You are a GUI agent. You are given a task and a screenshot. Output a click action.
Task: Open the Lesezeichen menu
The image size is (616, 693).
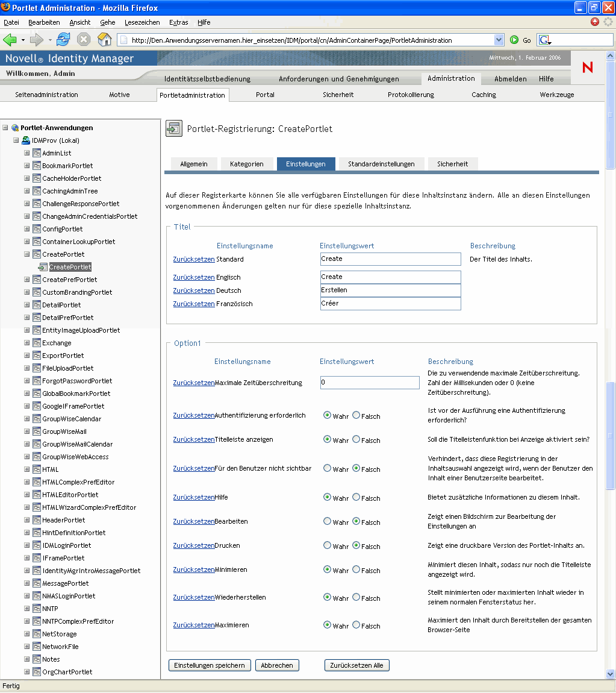pyautogui.click(x=142, y=22)
